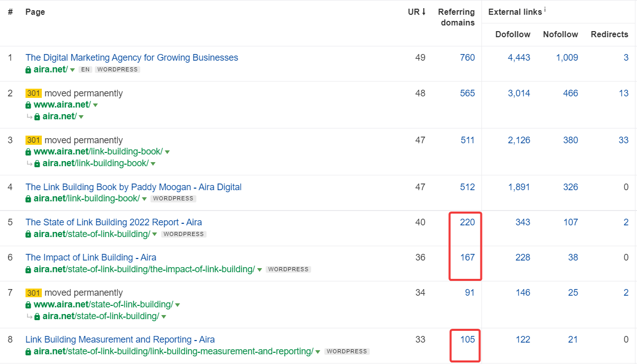This screenshot has height=364, width=637.
Task: Open the dropdown after the-impact-of-link-building URL
Action: [x=260, y=270]
